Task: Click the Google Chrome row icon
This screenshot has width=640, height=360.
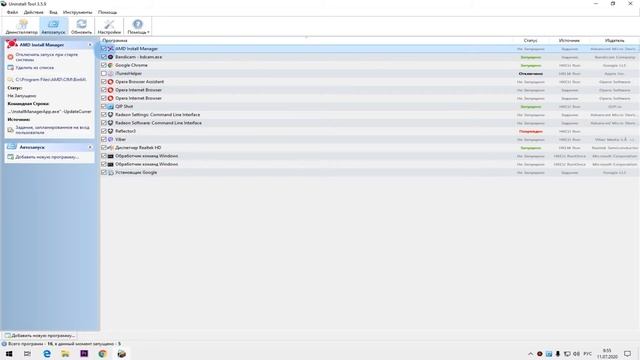Action: (x=111, y=65)
